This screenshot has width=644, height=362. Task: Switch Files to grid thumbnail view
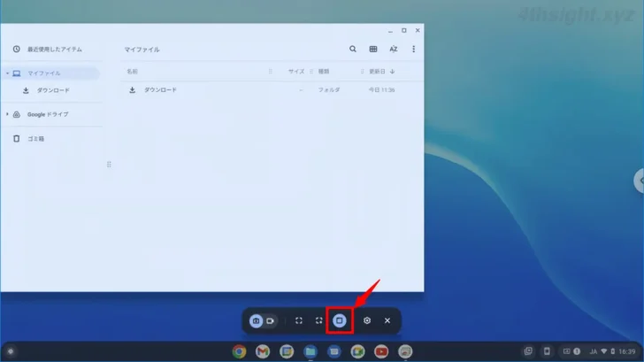373,49
